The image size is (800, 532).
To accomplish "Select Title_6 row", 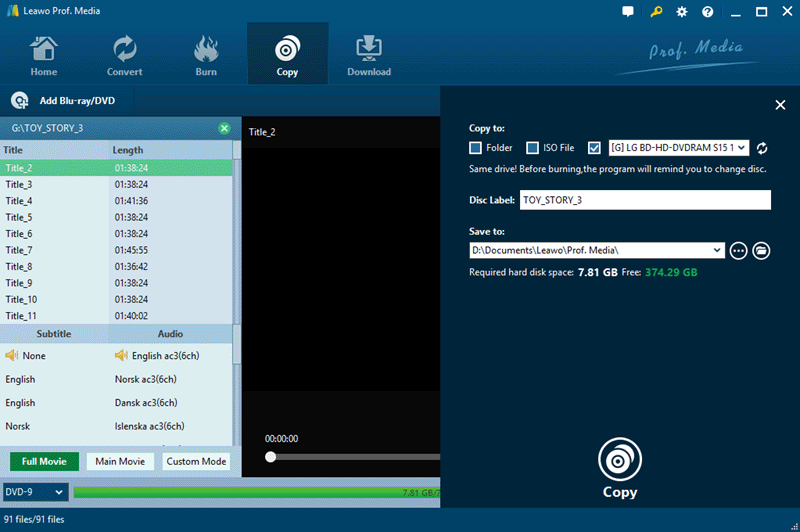I will (x=116, y=234).
